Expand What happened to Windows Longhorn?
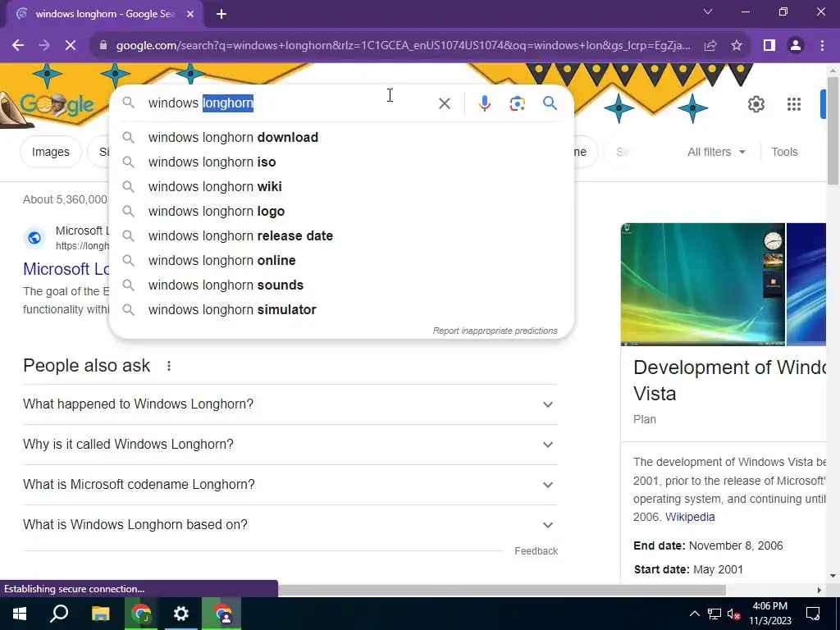This screenshot has width=840, height=630. coord(290,404)
